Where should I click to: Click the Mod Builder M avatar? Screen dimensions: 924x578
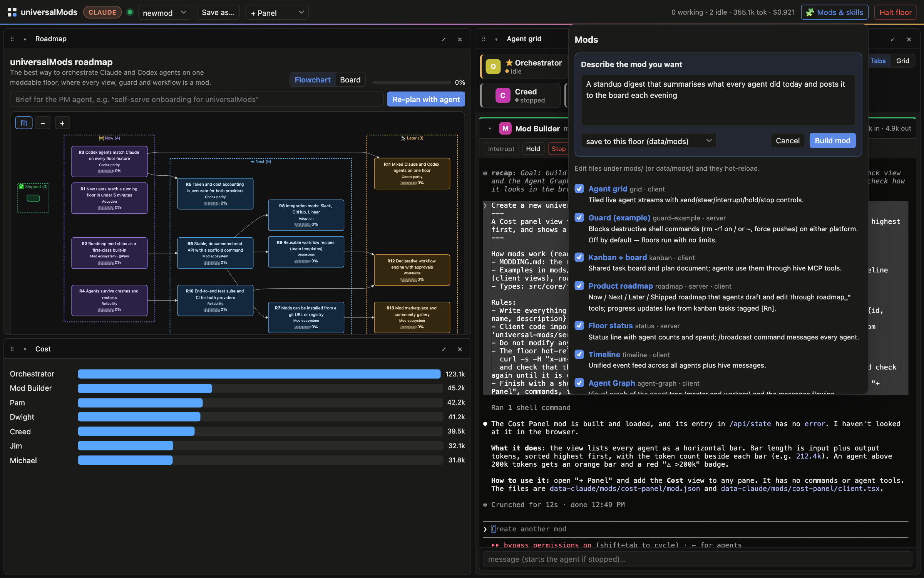click(505, 128)
